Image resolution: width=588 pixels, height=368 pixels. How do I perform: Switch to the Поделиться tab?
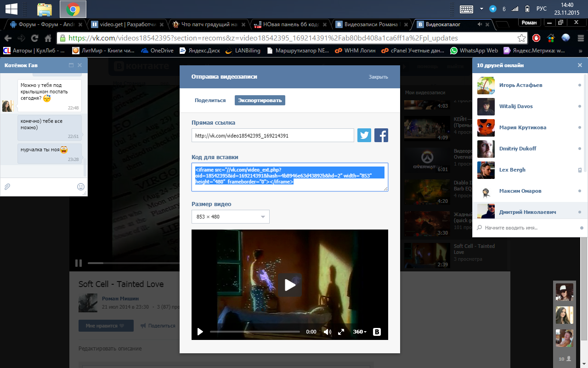click(x=210, y=100)
